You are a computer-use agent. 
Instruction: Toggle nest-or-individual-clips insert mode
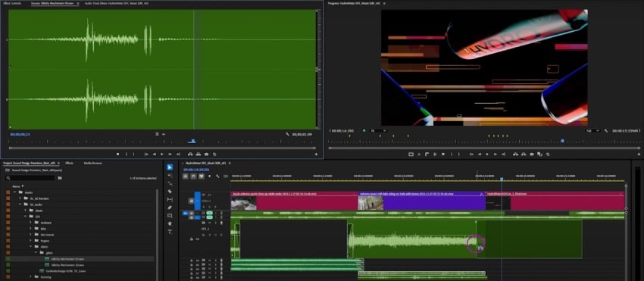pyautogui.click(x=186, y=176)
